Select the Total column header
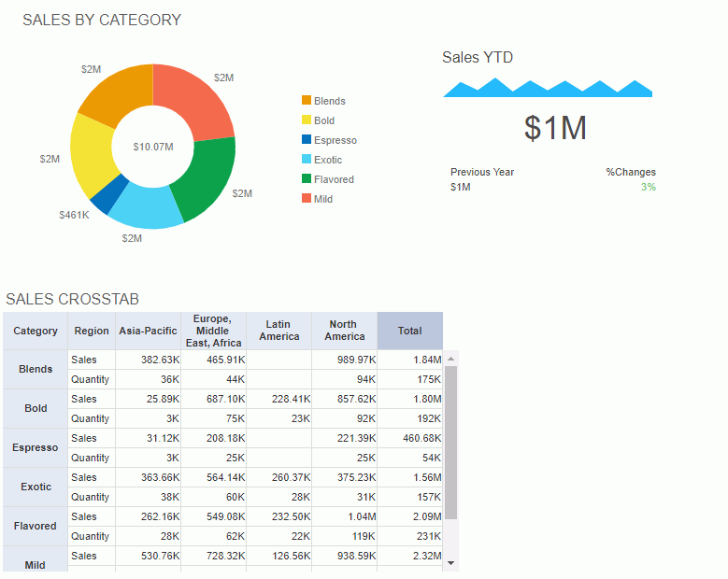 [x=409, y=331]
